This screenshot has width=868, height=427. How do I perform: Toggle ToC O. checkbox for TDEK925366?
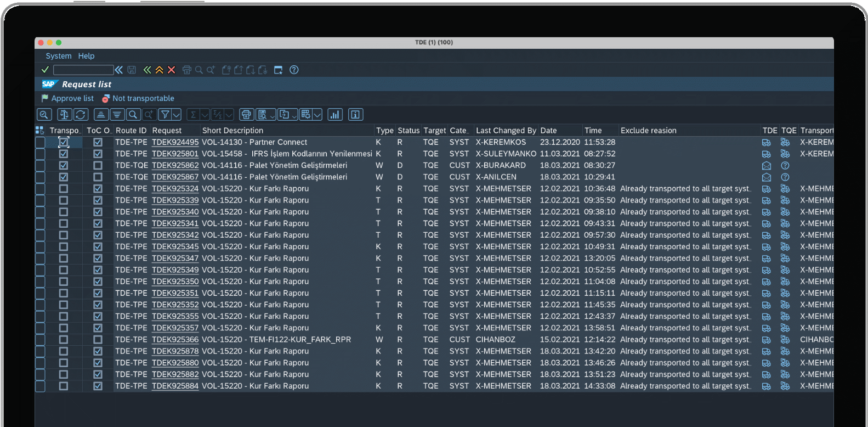pyautogui.click(x=98, y=339)
